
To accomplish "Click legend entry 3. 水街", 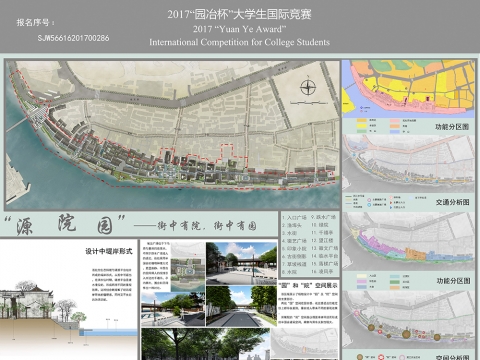I will tap(289, 233).
